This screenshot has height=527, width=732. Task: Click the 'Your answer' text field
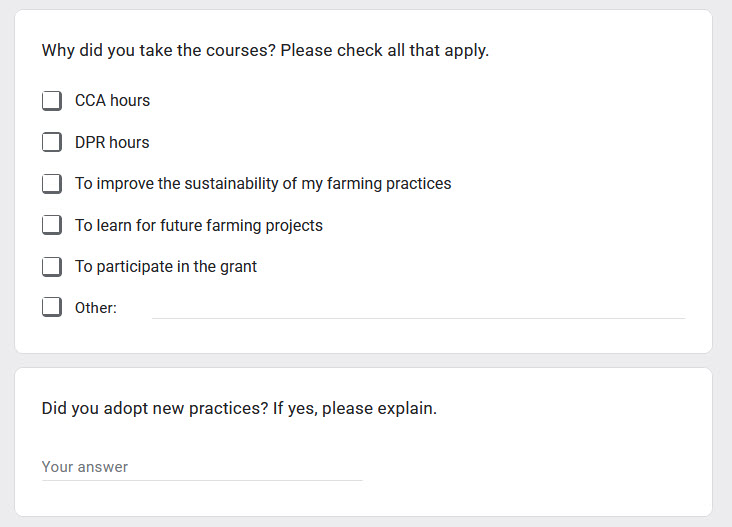pos(202,467)
